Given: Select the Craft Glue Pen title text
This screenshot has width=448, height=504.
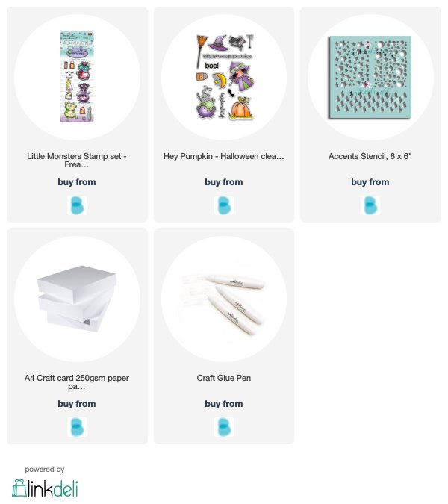Looking at the screenshot, I should 224,378.
